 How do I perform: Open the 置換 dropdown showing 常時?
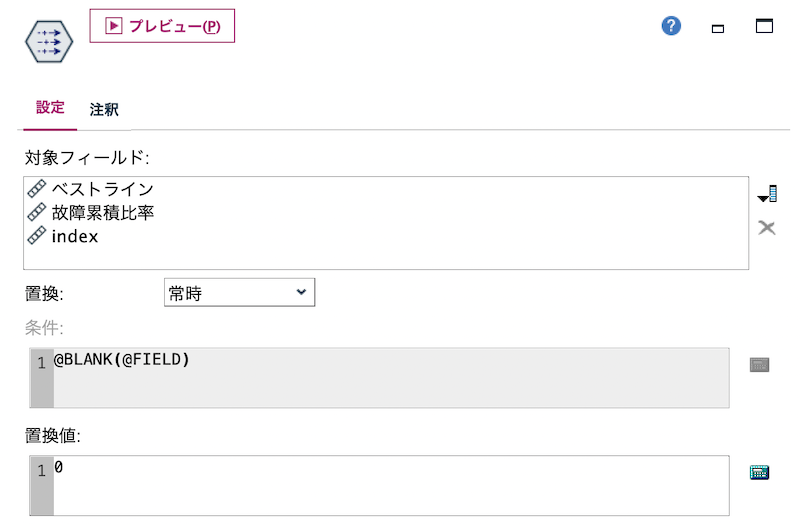tap(239, 292)
